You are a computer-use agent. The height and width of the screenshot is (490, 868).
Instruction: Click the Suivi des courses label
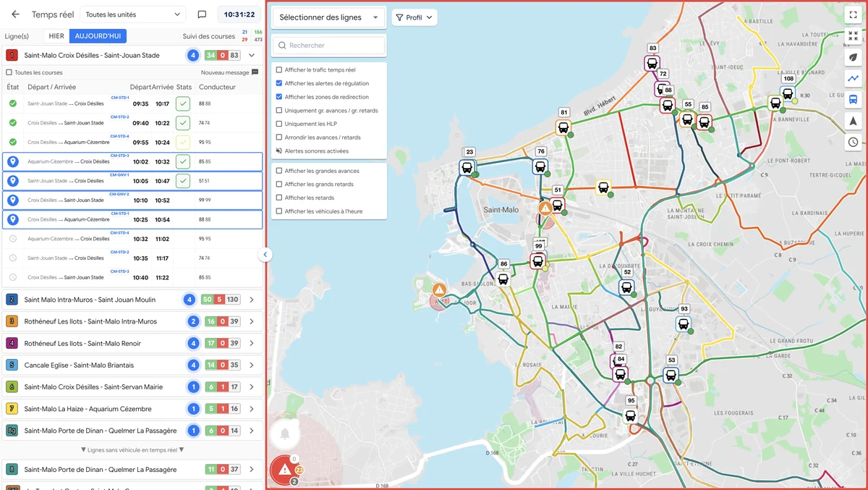coord(209,36)
